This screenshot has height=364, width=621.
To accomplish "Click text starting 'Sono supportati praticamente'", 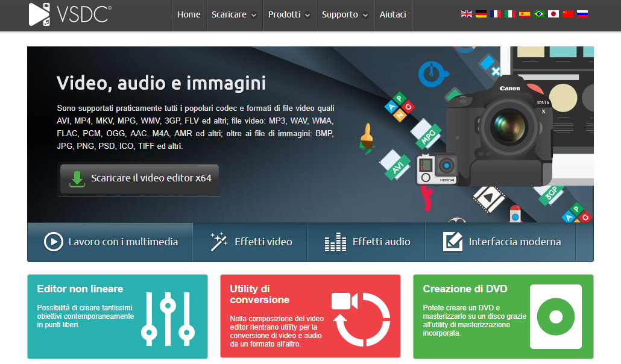I will pyautogui.click(x=195, y=127).
